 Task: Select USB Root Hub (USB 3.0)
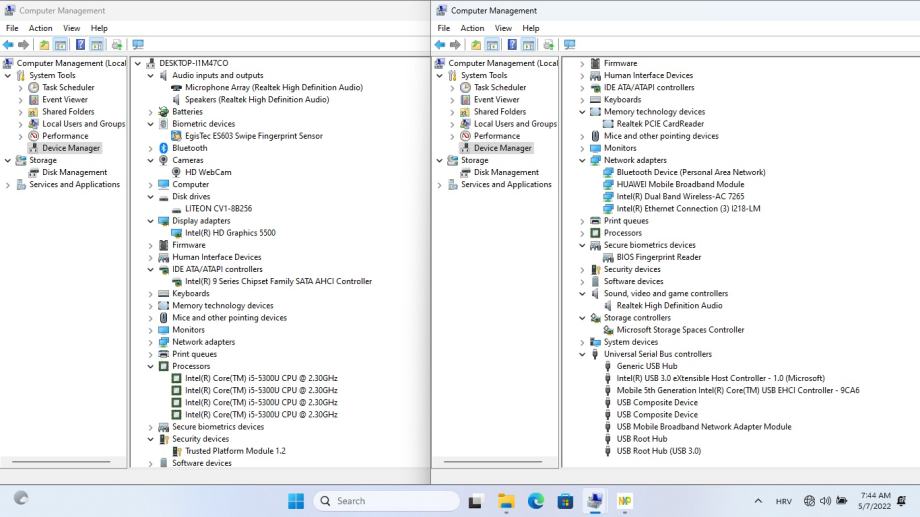click(x=658, y=451)
